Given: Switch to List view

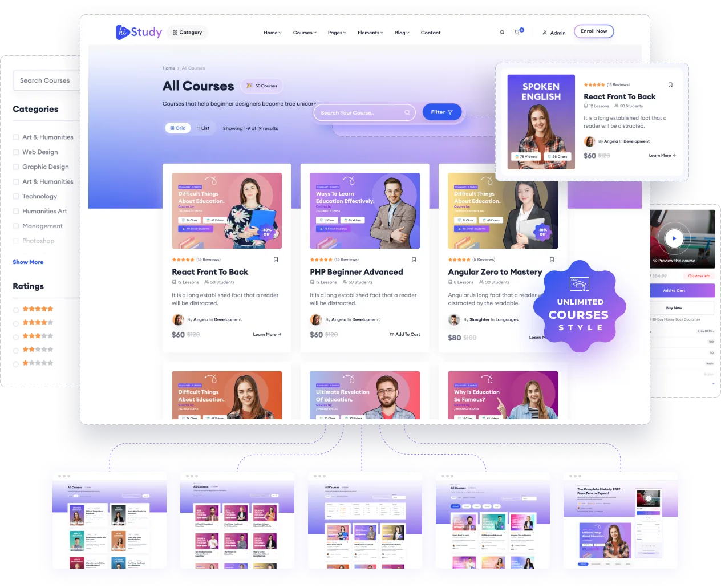Looking at the screenshot, I should coord(202,128).
